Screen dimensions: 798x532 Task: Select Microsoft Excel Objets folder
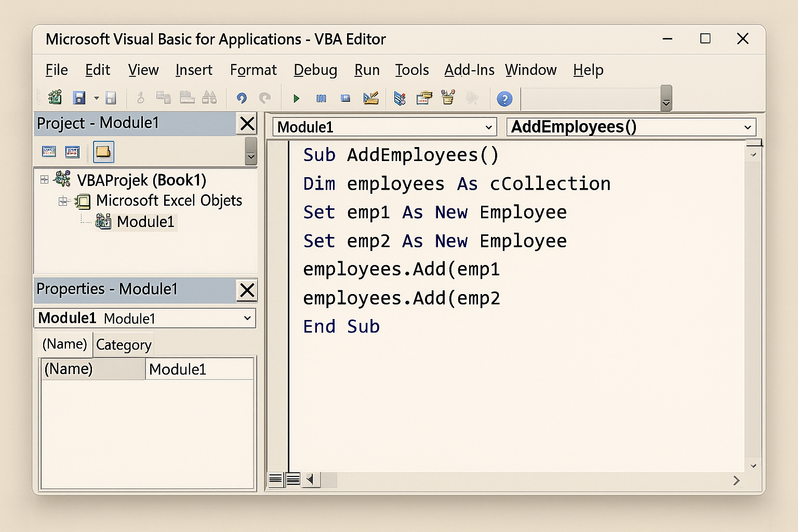[x=169, y=201]
